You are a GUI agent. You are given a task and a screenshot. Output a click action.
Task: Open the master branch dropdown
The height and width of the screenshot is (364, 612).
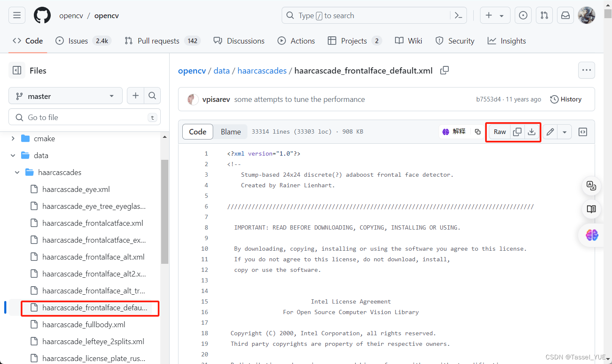(66, 96)
